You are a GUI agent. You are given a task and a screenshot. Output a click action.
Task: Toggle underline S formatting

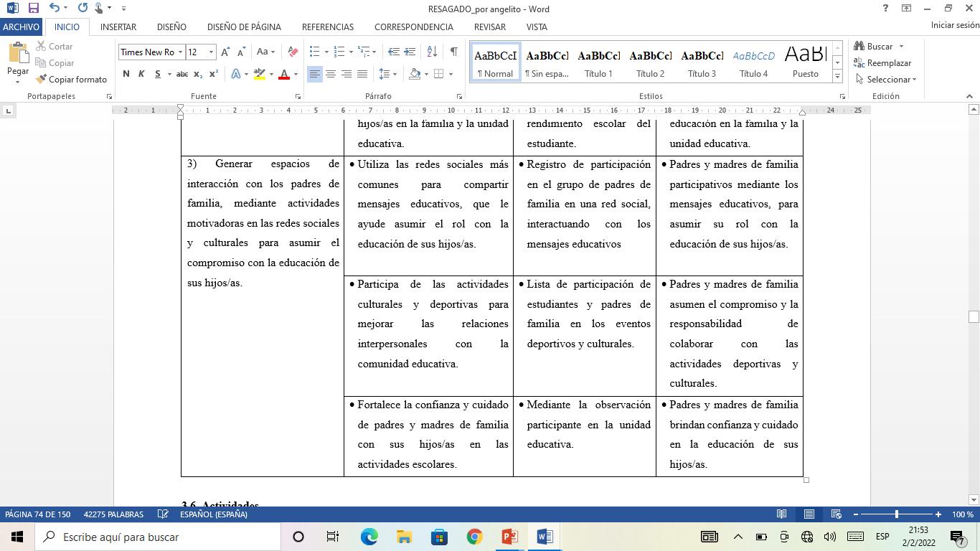(157, 74)
